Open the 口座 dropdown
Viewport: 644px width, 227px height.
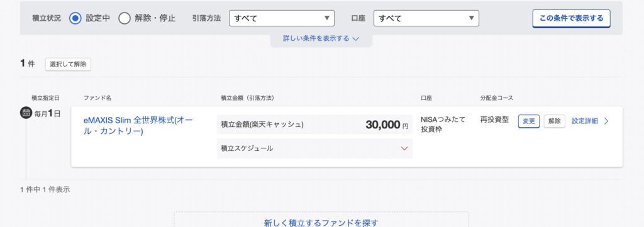tap(426, 18)
